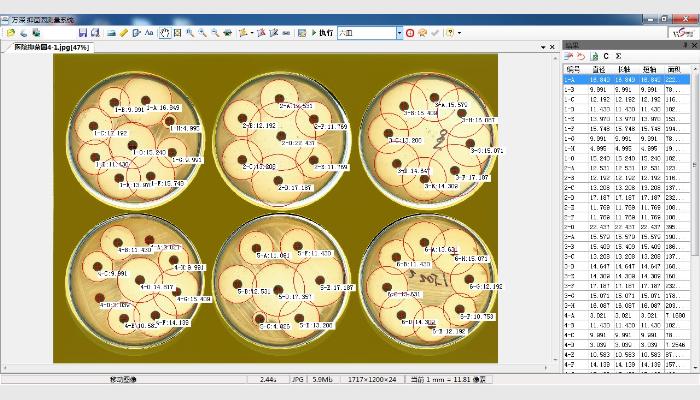Click the red stop circle icon in toolbar
This screenshot has height=400, width=700.
tap(410, 33)
